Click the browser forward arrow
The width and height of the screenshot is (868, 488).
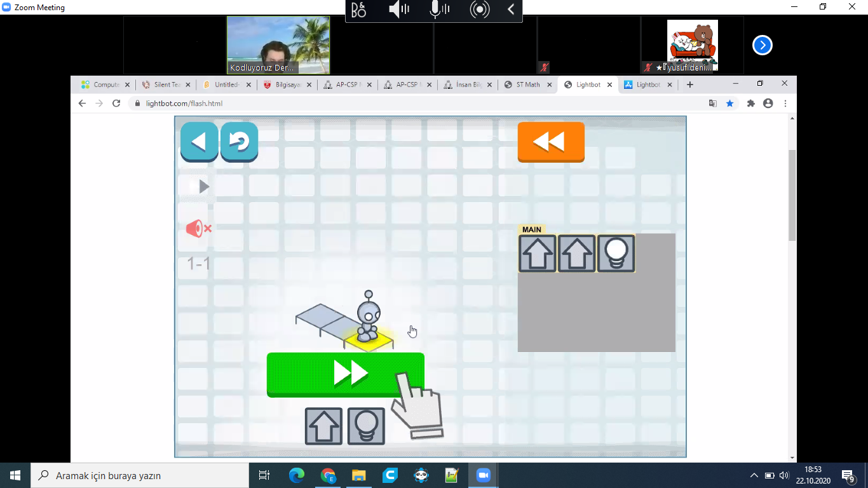tap(99, 103)
